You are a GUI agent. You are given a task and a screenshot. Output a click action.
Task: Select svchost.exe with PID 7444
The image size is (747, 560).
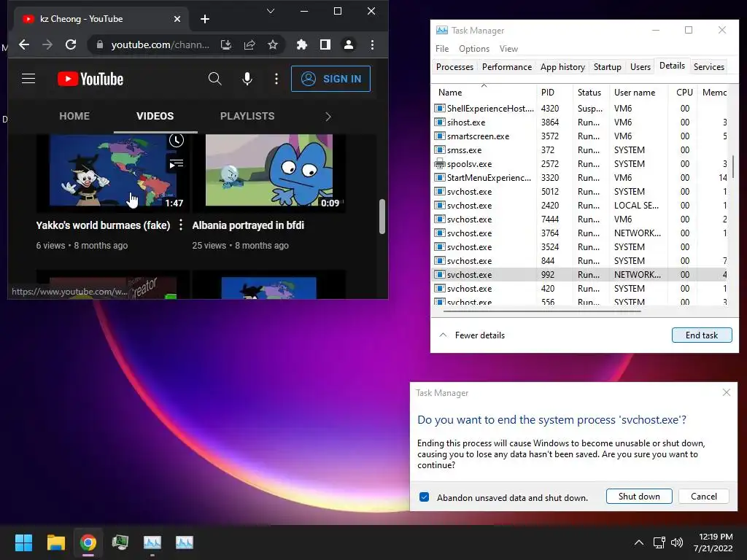click(x=580, y=219)
